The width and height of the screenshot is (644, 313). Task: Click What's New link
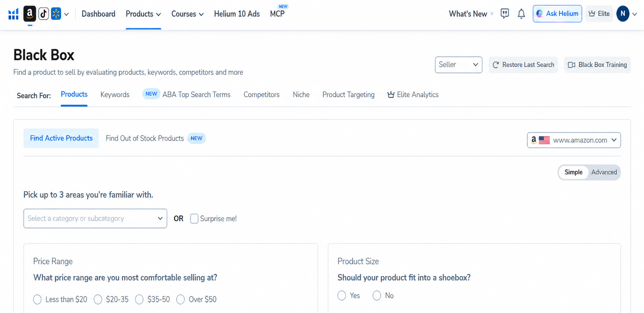468,14
